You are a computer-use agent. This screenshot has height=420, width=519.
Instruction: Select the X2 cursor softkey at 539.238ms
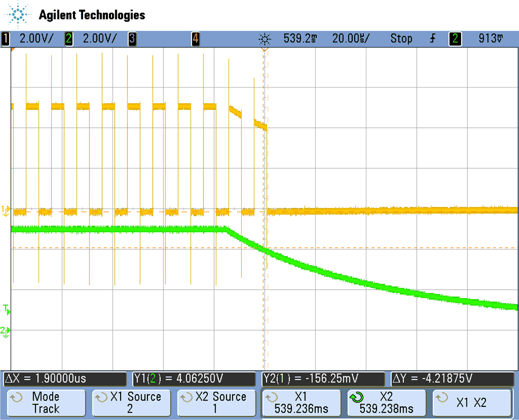point(386,402)
